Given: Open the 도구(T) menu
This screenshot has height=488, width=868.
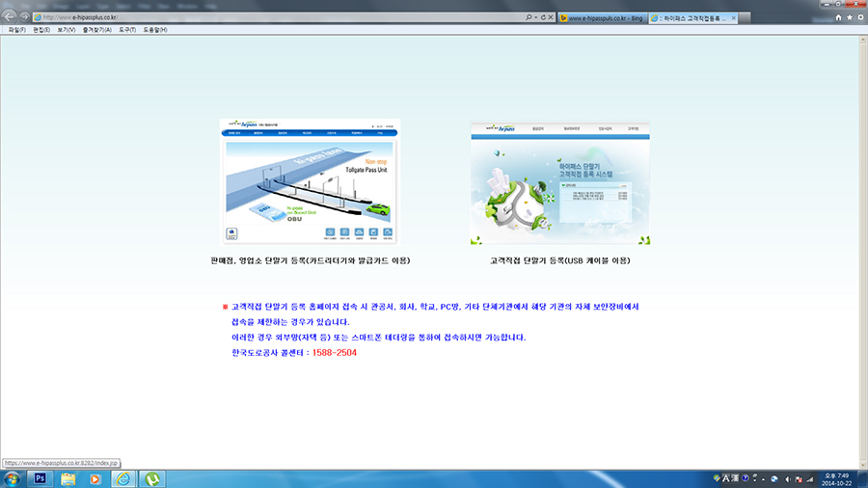Looking at the screenshot, I should pos(127,30).
